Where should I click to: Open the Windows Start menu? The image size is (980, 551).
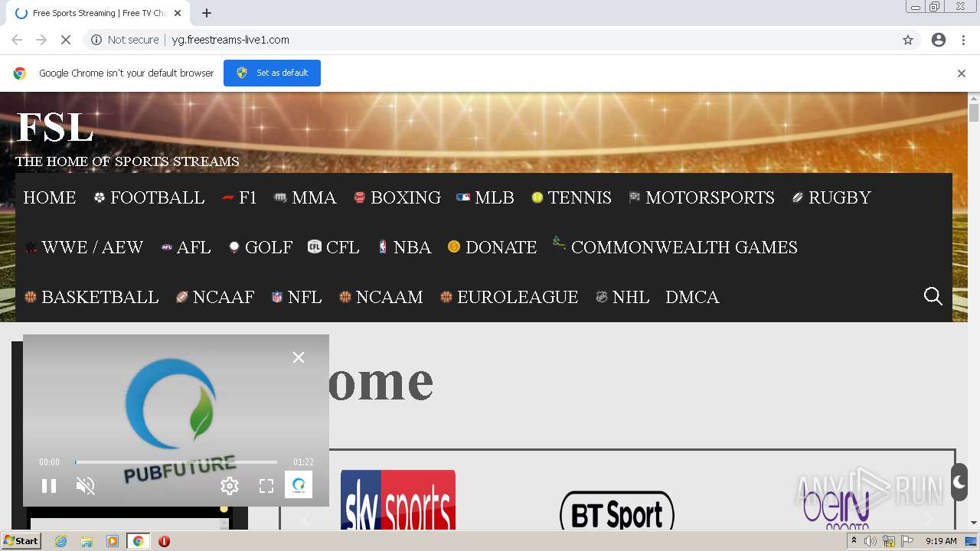[21, 541]
